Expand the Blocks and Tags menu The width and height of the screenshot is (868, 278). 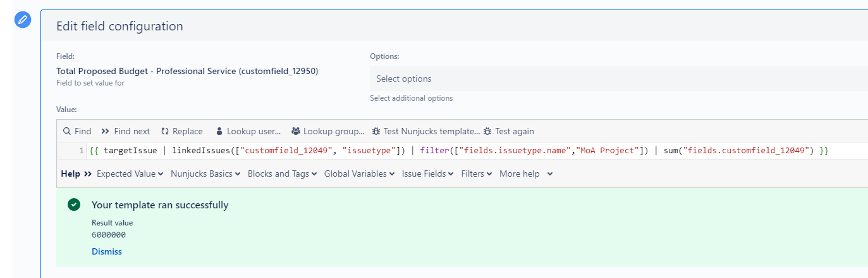[283, 174]
